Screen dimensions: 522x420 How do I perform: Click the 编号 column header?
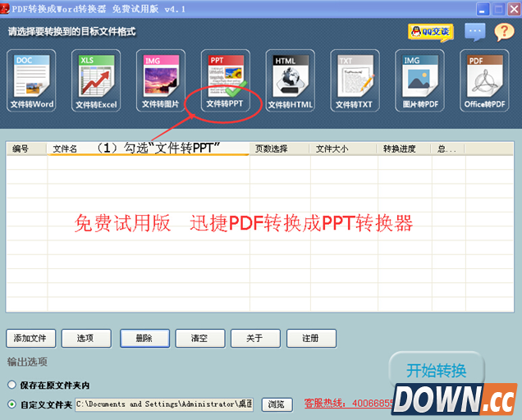click(26, 148)
